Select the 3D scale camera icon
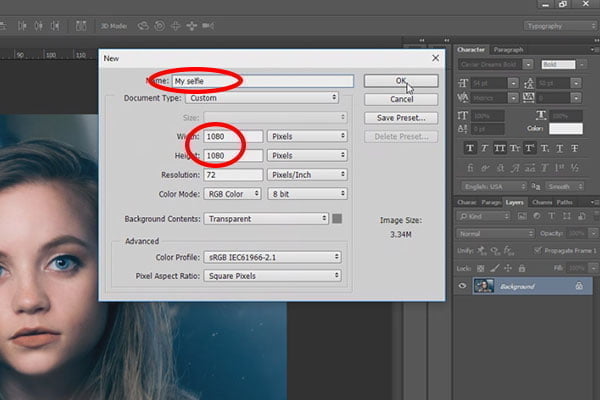 208,26
